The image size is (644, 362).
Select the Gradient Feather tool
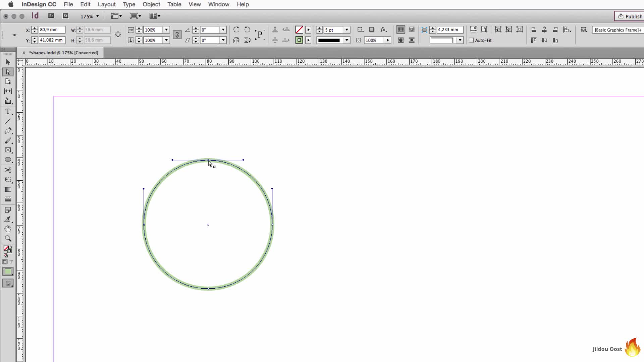tap(8, 199)
